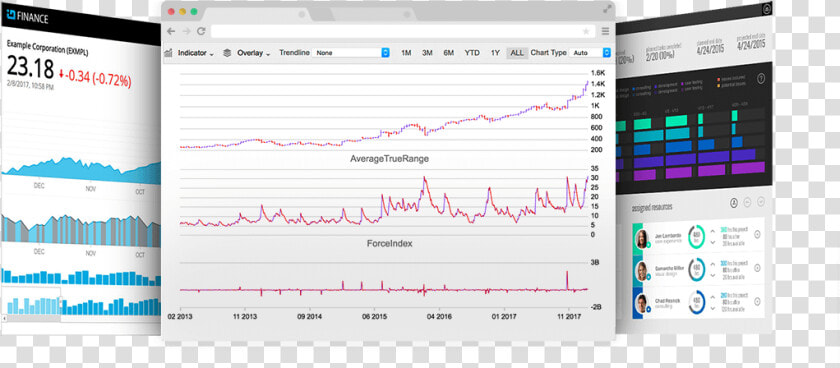This screenshot has width=840, height=368.
Task: Click Chad Resnick's avatar
Action: (x=641, y=303)
